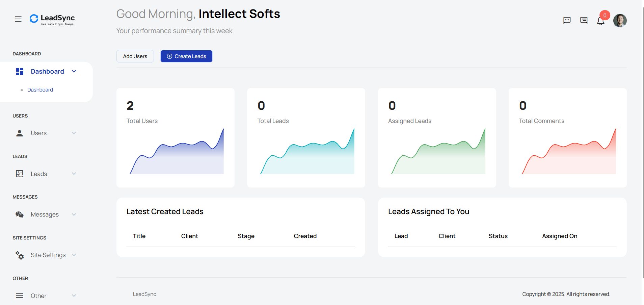Viewport: 644px width, 305px height.
Task: Click the hamburger menu toggle icon
Action: [x=18, y=19]
